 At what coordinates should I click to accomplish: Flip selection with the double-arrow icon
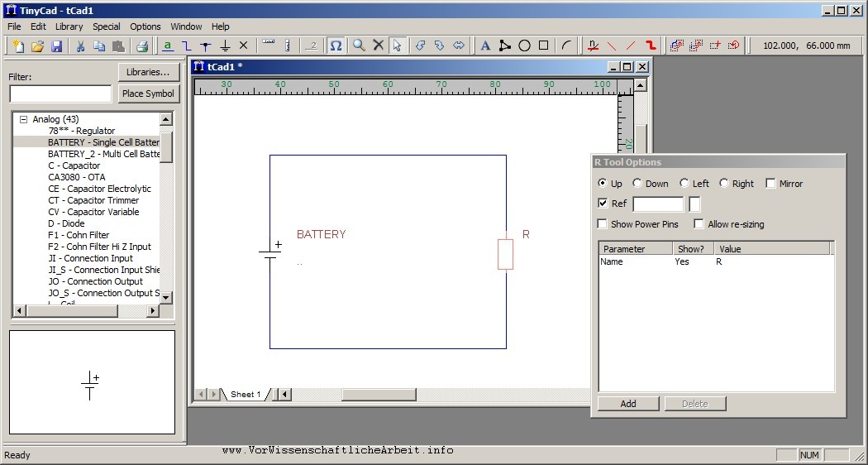tap(458, 46)
